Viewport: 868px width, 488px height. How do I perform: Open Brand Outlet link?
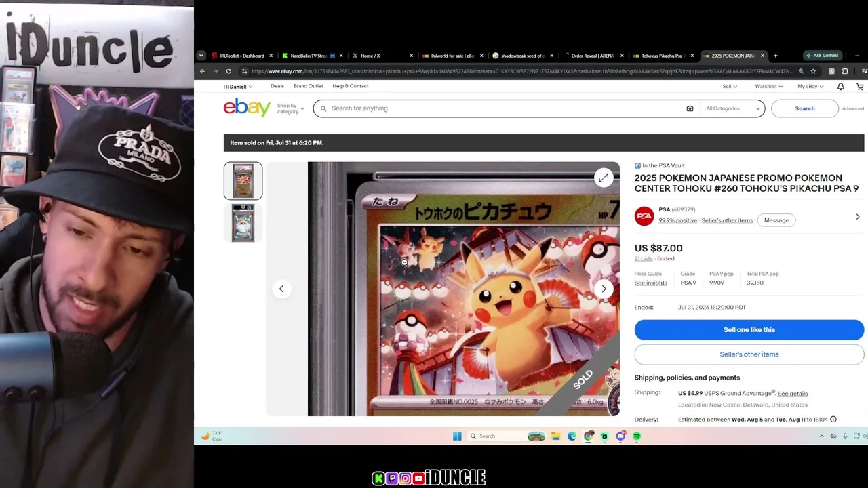point(309,86)
